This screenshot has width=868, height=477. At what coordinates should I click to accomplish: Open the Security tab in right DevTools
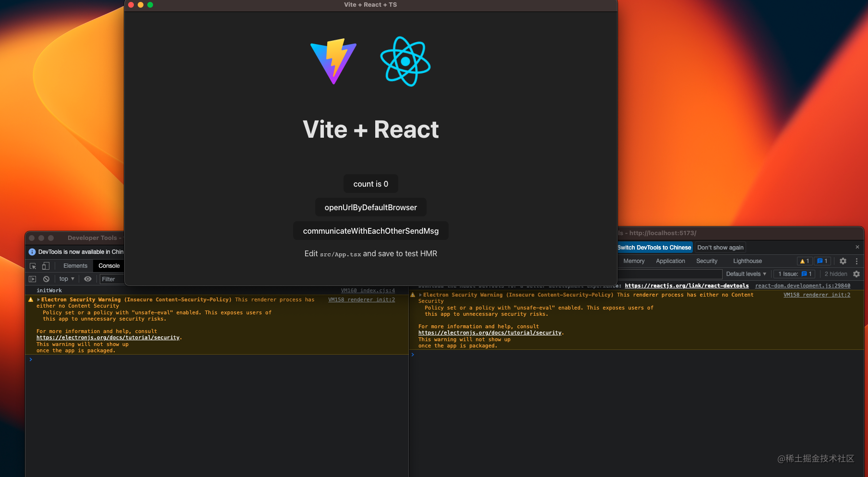pyautogui.click(x=707, y=261)
